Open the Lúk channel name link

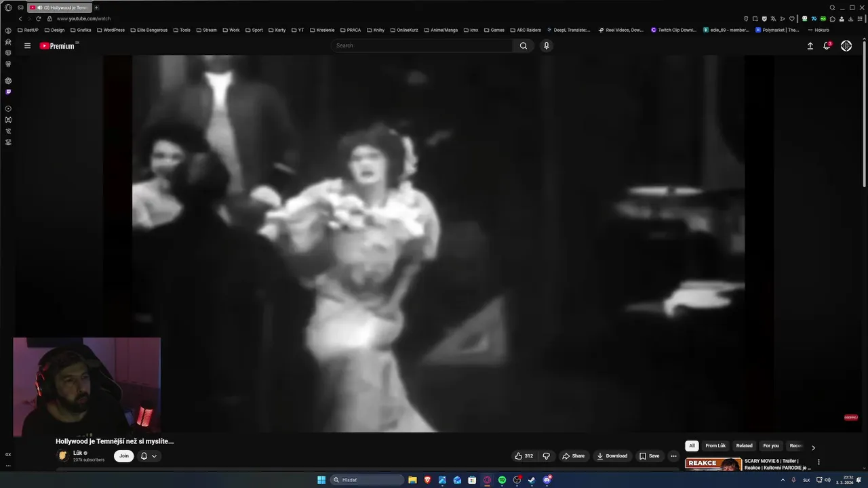coord(77,453)
